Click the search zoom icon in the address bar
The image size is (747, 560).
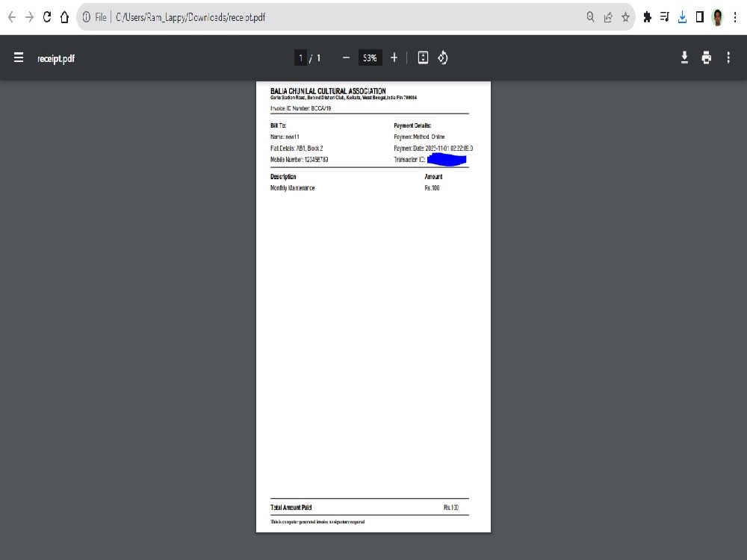pos(589,16)
